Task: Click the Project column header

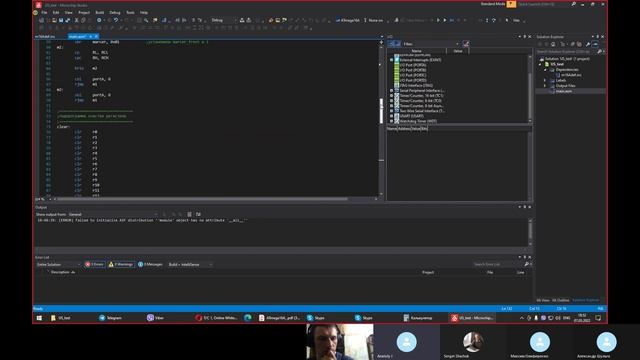Action: point(428,272)
